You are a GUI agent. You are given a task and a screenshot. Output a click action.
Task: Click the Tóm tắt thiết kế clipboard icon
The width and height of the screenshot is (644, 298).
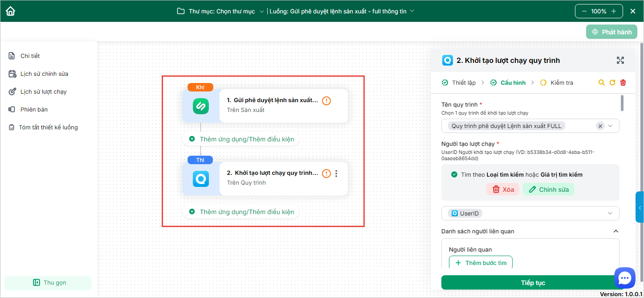click(12, 127)
